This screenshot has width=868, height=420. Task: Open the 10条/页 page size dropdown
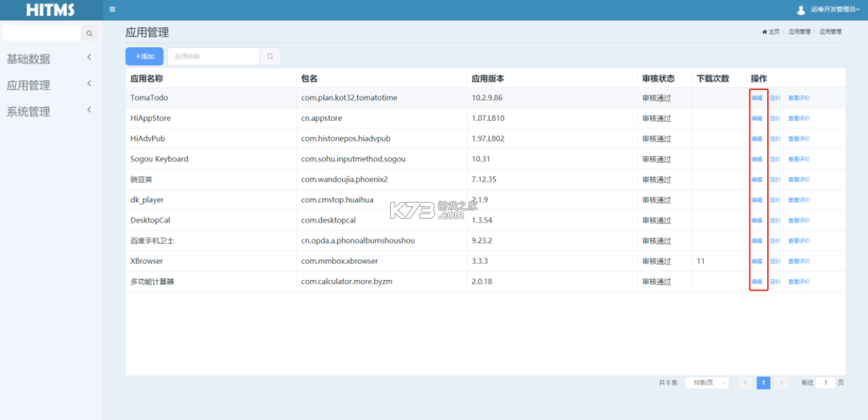tap(707, 383)
